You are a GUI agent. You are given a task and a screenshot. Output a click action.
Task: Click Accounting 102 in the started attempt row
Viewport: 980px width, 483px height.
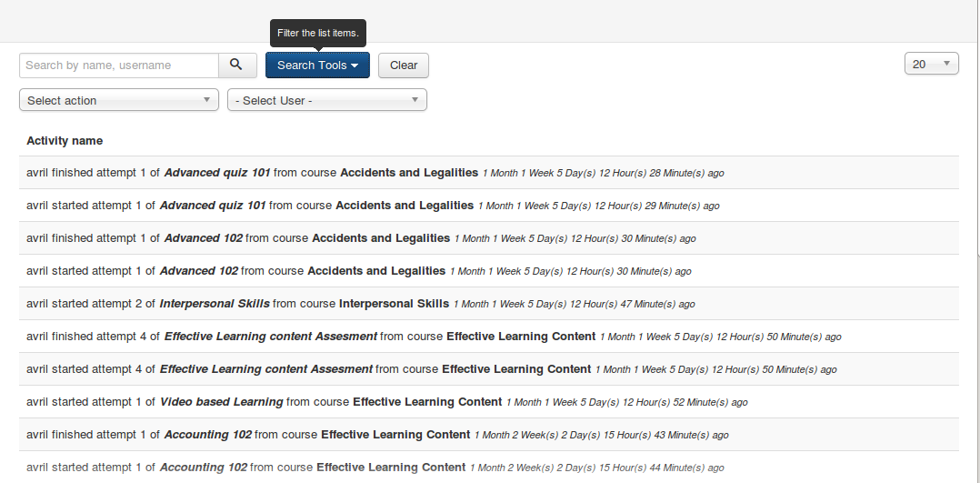click(203, 468)
